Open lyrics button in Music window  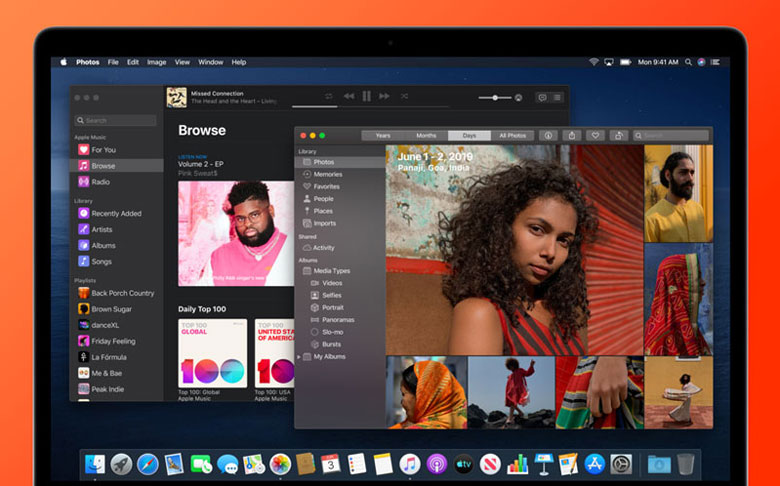click(x=542, y=97)
